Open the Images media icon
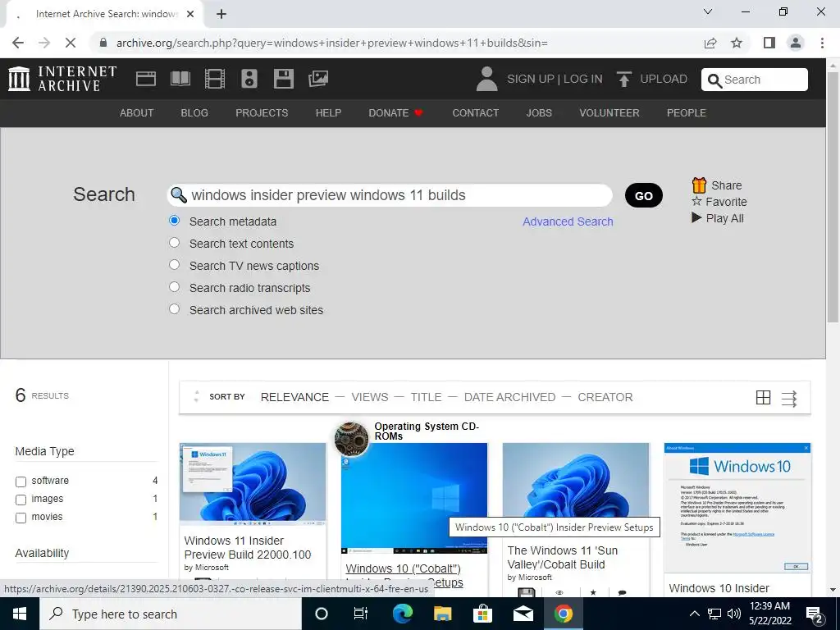 pyautogui.click(x=318, y=79)
